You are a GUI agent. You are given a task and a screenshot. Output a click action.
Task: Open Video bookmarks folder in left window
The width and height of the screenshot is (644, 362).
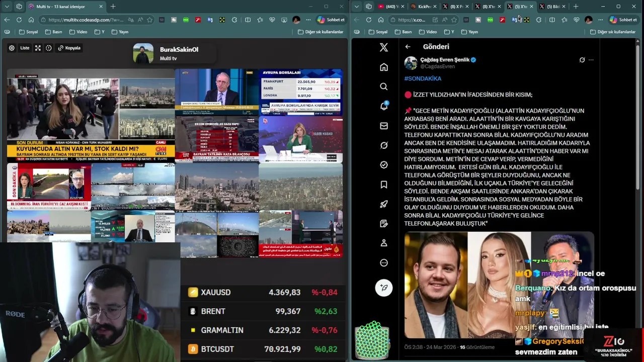(x=78, y=32)
